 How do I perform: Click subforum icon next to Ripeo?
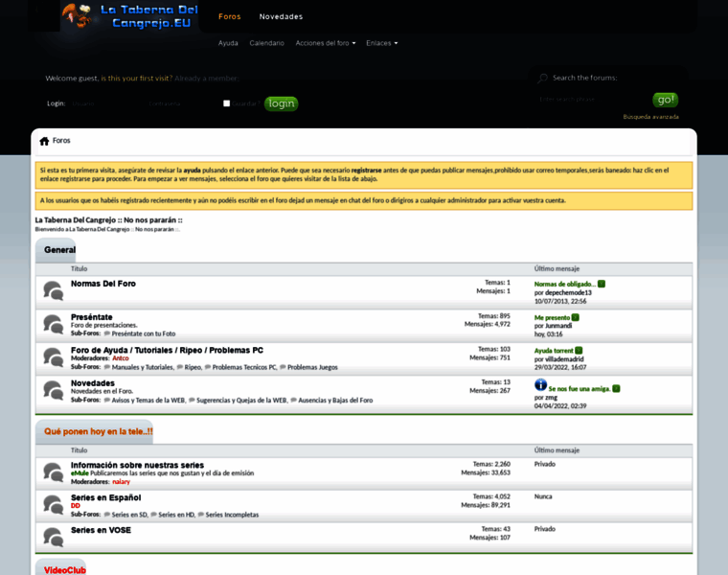click(180, 367)
